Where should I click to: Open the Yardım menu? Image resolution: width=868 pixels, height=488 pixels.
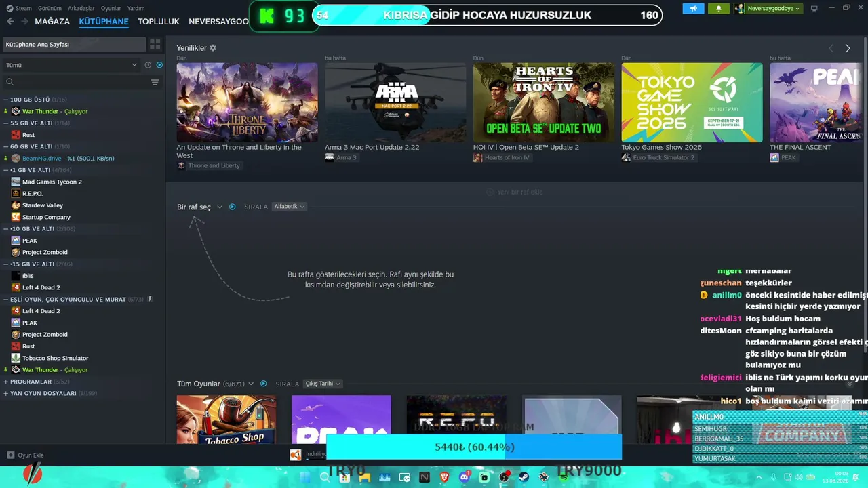tap(136, 8)
